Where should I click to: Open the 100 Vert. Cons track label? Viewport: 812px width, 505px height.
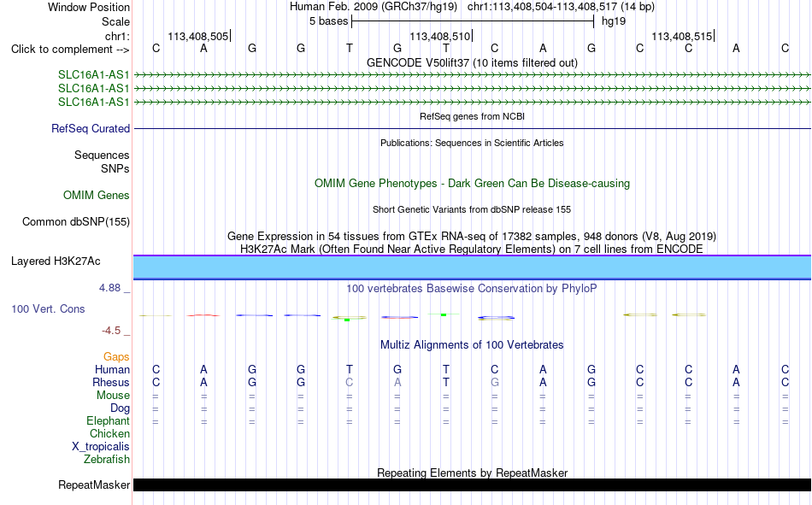48,309
